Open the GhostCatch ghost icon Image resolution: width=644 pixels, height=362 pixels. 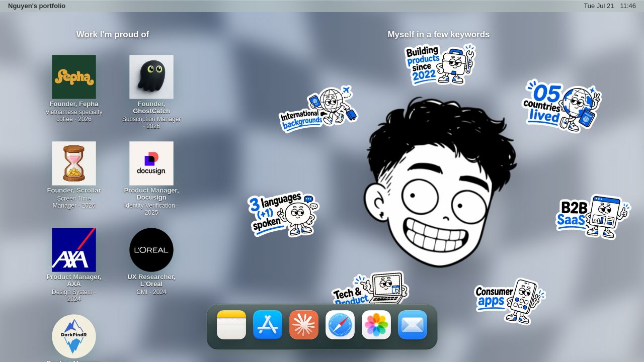[151, 77]
